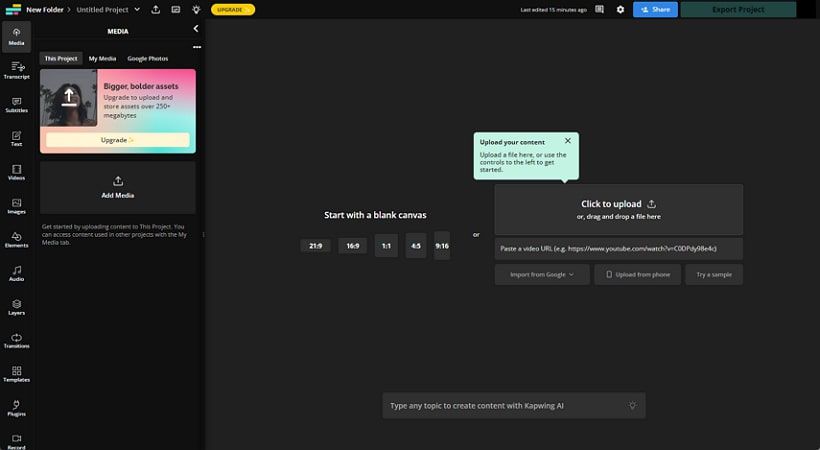Collapse the Media panel with chevron
This screenshot has width=820, height=450.
pyautogui.click(x=196, y=30)
